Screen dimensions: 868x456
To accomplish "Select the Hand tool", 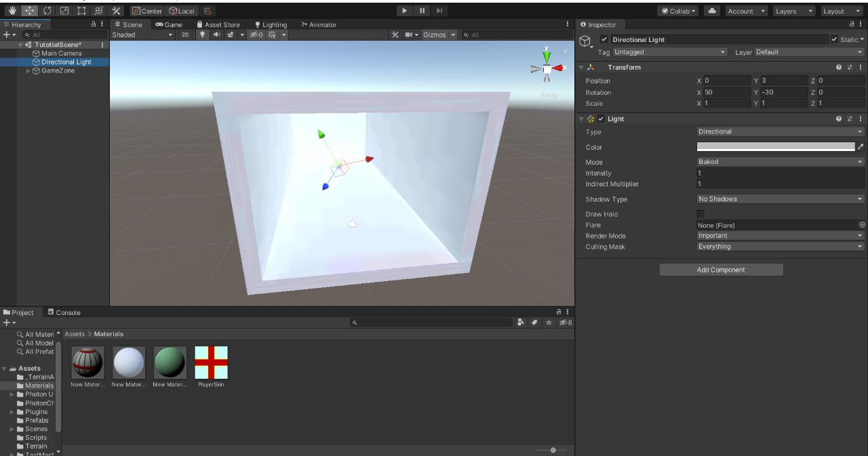I will 13,11.
